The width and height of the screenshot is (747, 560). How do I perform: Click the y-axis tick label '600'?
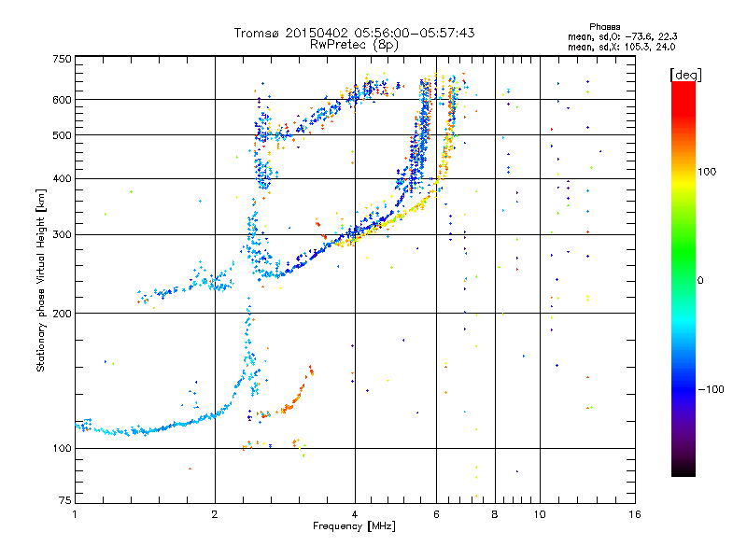62,100
